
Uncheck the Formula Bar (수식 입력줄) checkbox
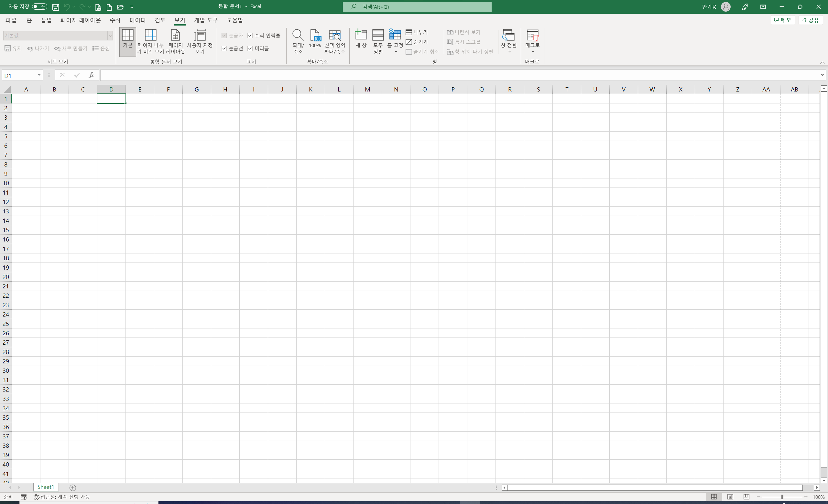pyautogui.click(x=250, y=36)
